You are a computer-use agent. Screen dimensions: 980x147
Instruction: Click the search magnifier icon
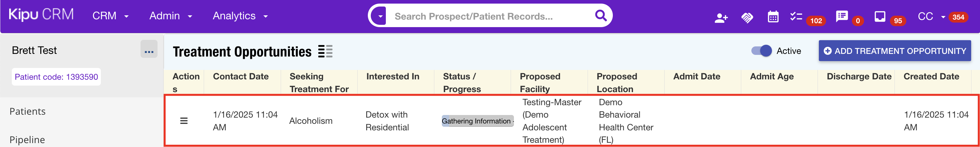(x=601, y=16)
